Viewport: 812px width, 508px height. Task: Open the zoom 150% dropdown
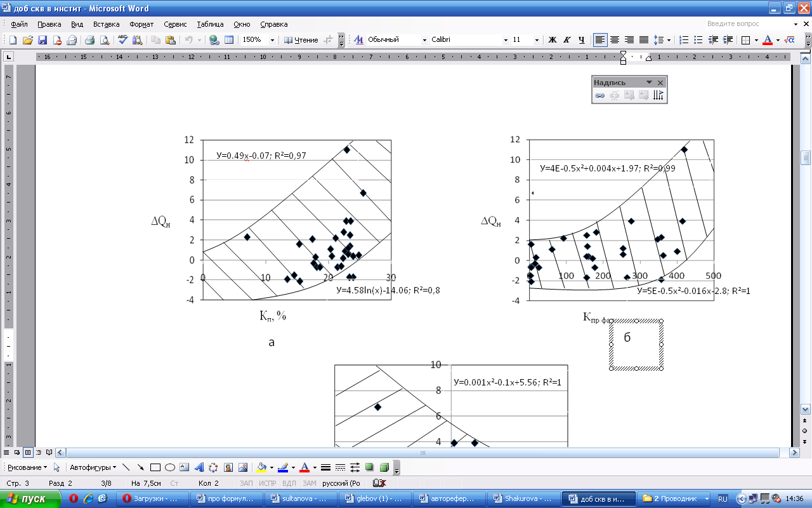[x=272, y=40]
